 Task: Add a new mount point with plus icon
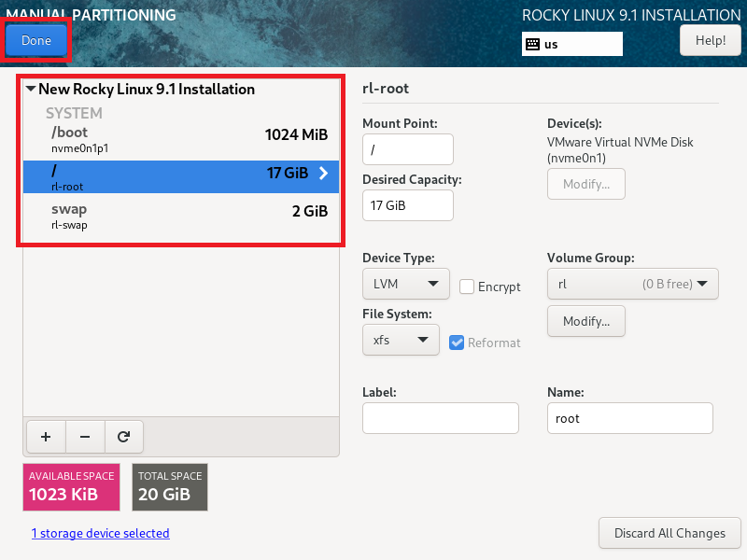[x=46, y=437]
